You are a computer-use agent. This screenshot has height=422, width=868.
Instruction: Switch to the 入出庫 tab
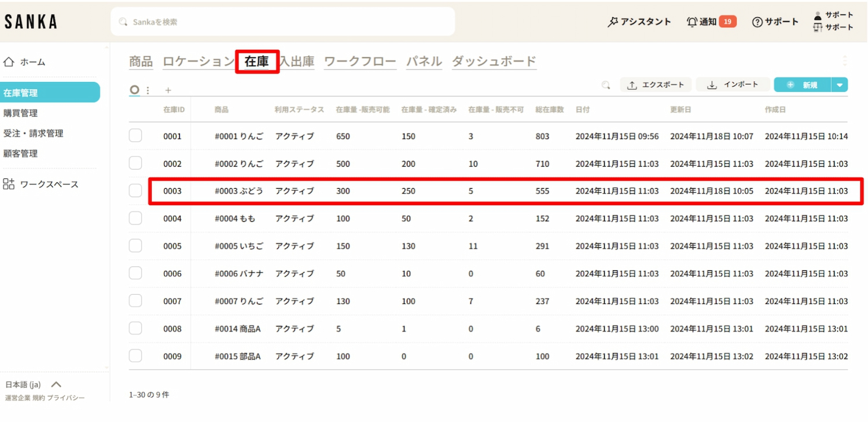coord(297,61)
